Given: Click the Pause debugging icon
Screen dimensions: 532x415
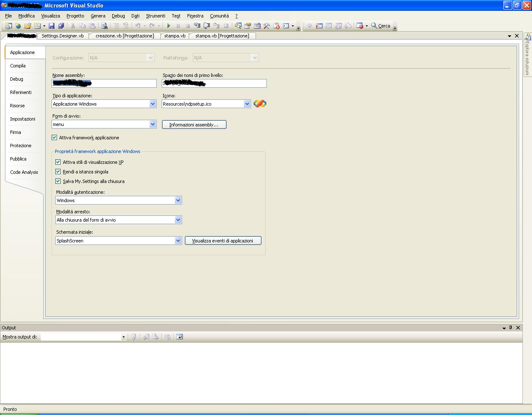Looking at the screenshot, I should tap(178, 26).
